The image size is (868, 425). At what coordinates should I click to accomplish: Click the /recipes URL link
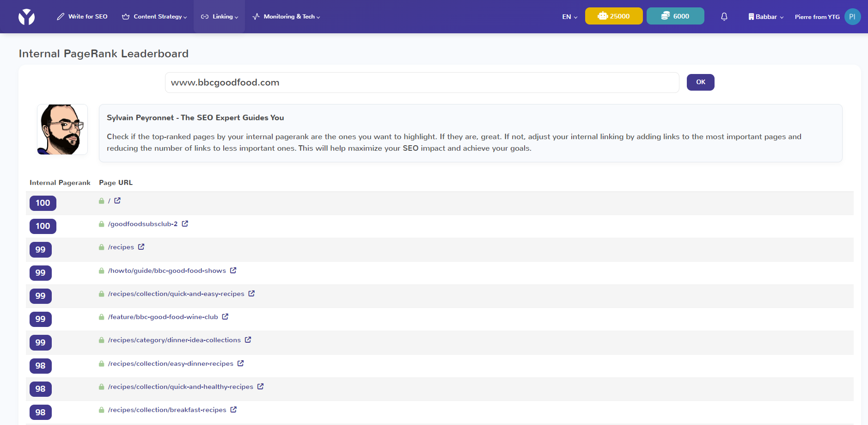click(x=121, y=247)
